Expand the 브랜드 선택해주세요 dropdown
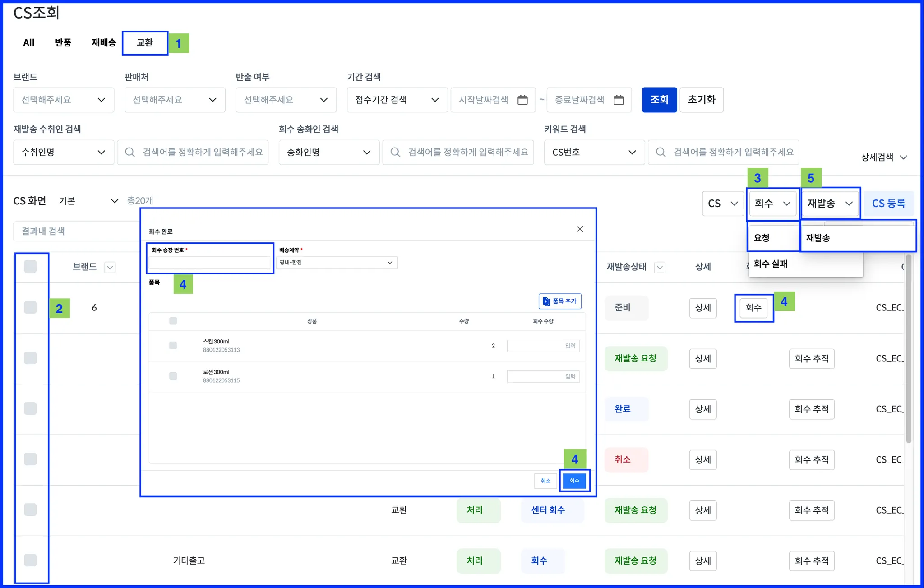Image resolution: width=924 pixels, height=588 pixels. [x=64, y=100]
